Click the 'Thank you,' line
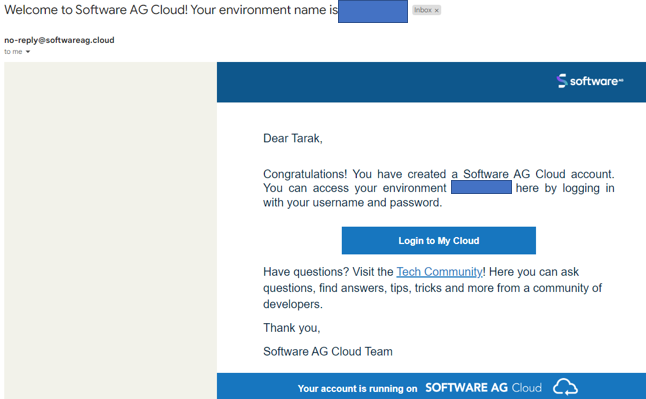This screenshot has height=399, width=646. [291, 328]
